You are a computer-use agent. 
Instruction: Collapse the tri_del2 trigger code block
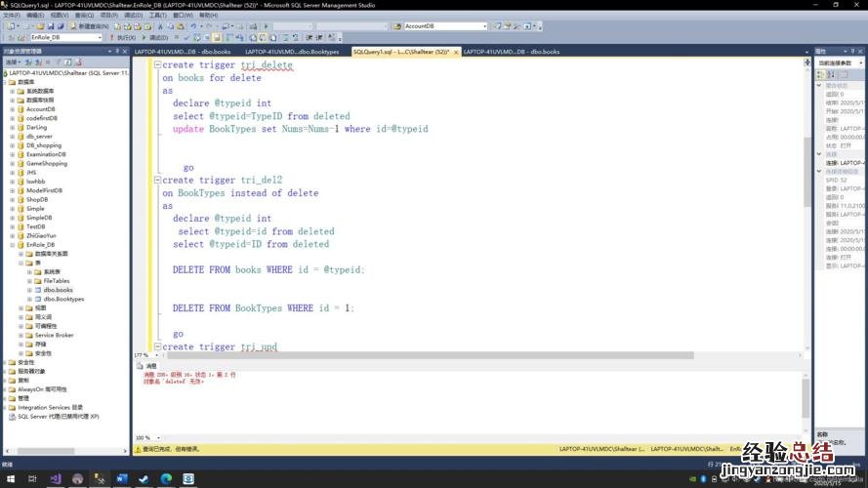pos(158,181)
